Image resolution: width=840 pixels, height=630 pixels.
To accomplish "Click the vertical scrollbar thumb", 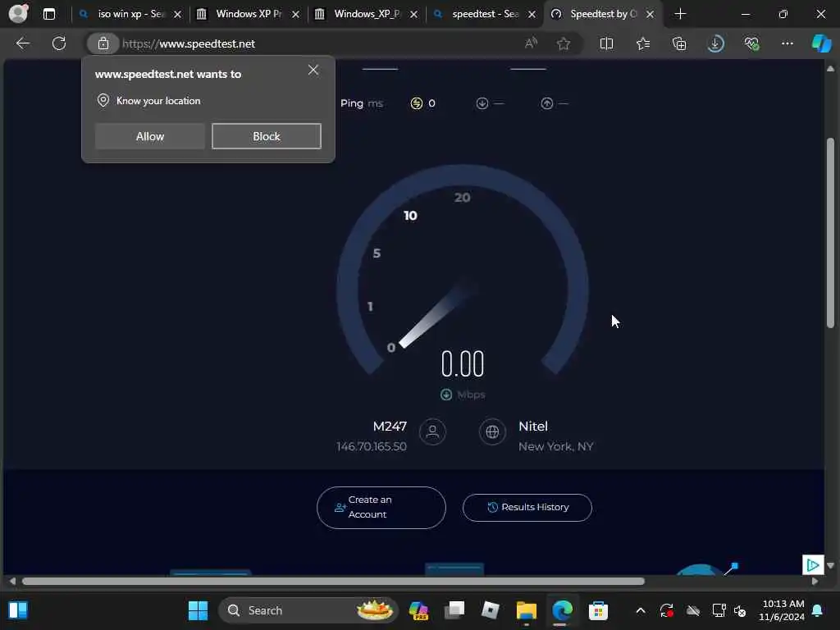I will pos(830,232).
